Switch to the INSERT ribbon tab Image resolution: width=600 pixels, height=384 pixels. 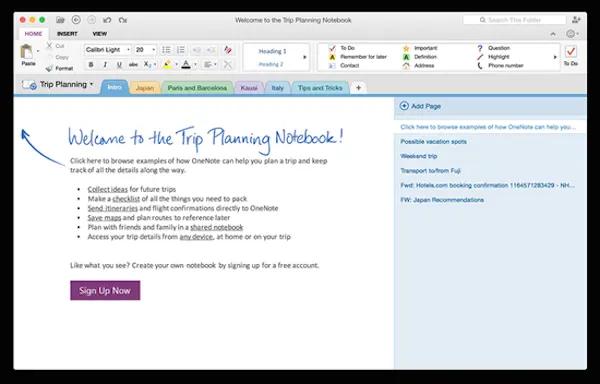[x=67, y=34]
